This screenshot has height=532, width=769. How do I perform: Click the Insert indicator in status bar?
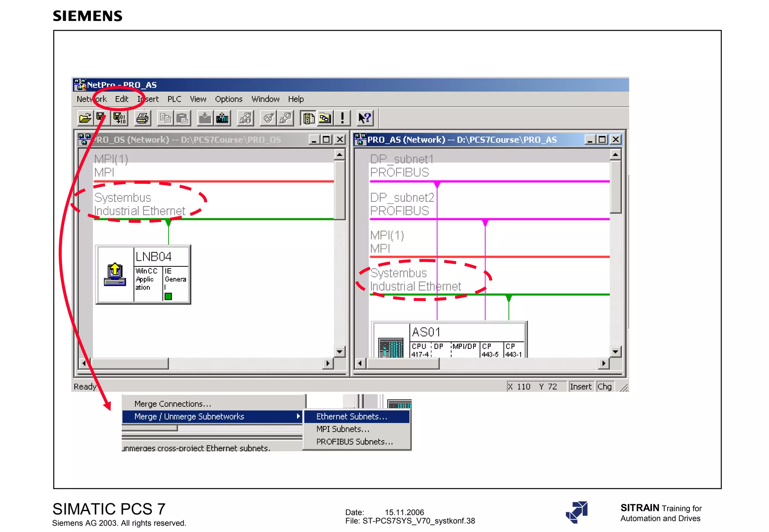581,386
